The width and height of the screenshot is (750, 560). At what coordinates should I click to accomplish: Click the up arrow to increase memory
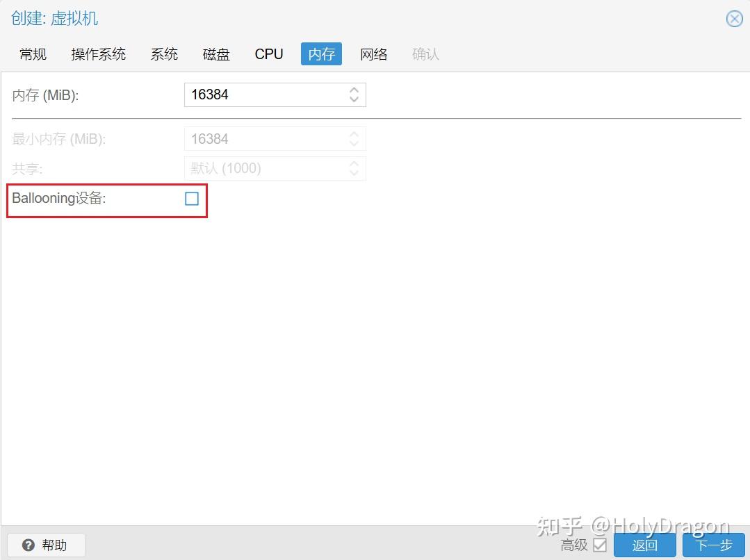pos(354,90)
